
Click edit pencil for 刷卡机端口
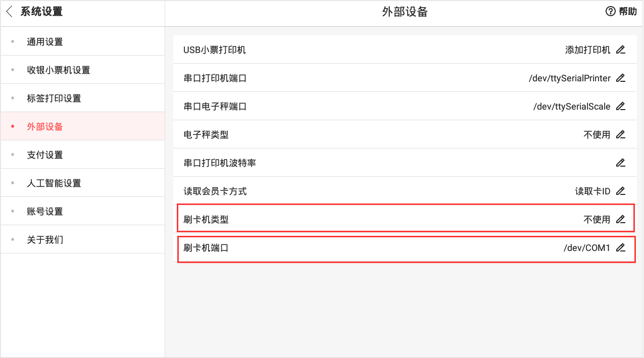pyautogui.click(x=621, y=248)
